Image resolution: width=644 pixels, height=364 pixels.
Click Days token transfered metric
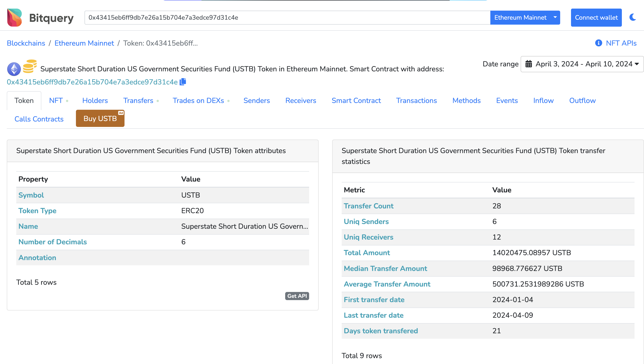(x=381, y=331)
